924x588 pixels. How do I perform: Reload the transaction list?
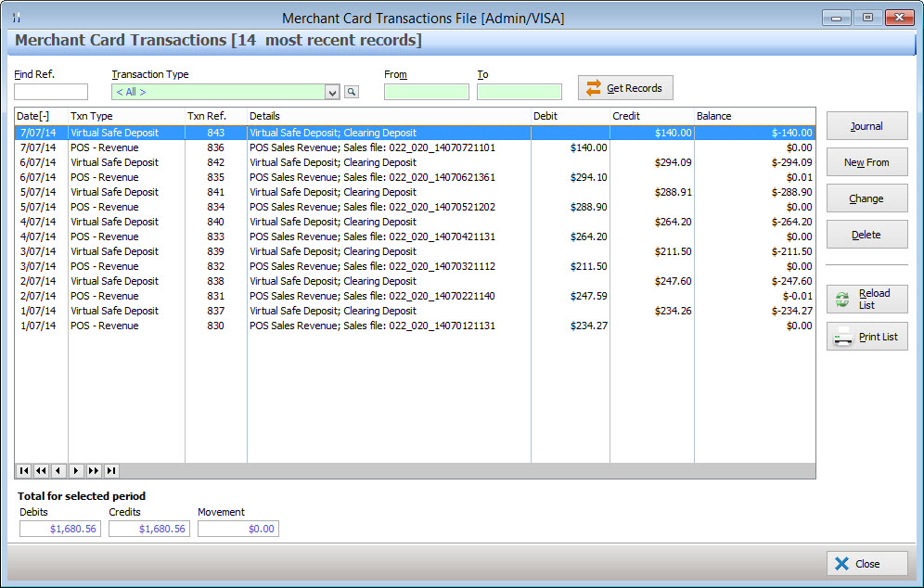(866, 299)
